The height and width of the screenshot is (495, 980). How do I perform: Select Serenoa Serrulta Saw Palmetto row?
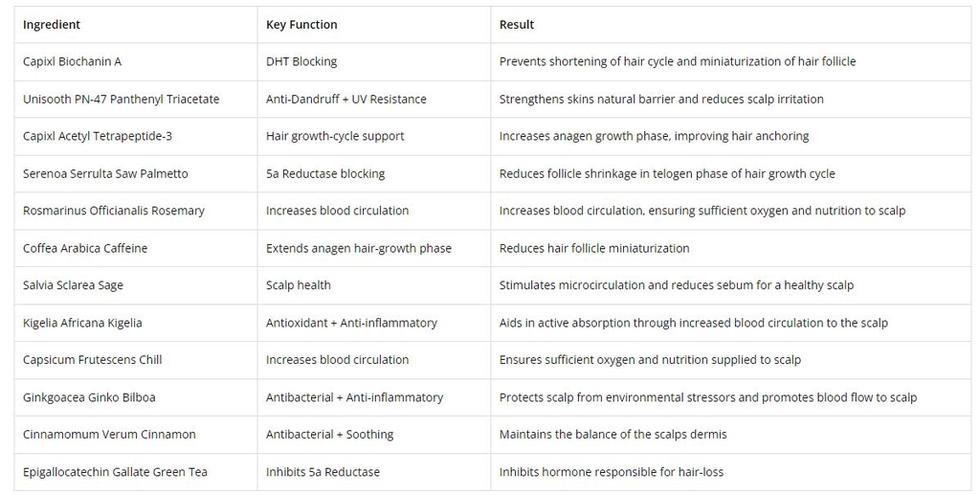(x=105, y=174)
